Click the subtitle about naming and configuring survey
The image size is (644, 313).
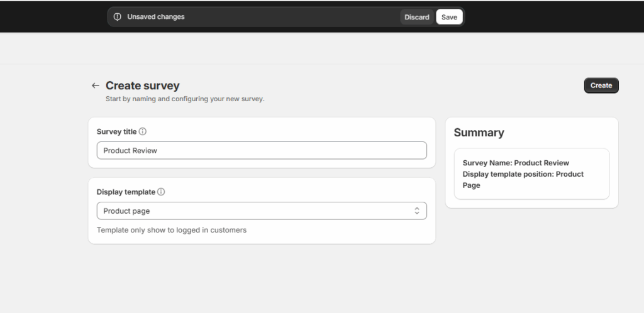tap(185, 99)
